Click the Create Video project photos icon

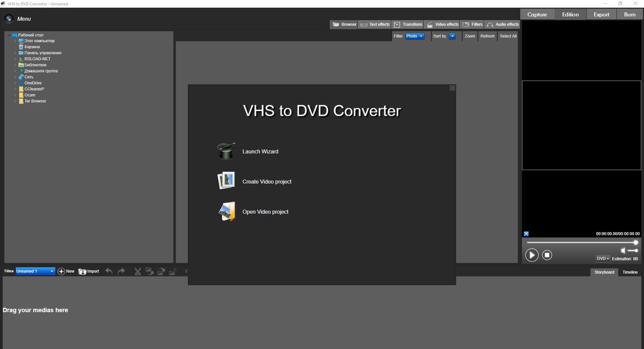click(x=226, y=181)
